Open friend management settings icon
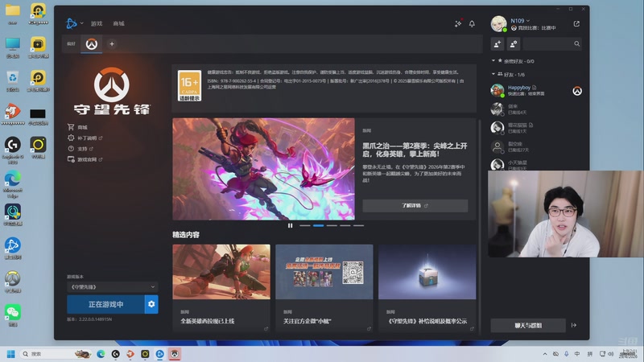 [514, 44]
